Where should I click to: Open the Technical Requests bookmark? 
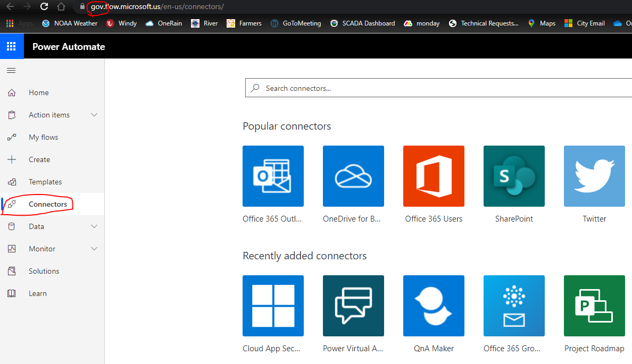(484, 23)
